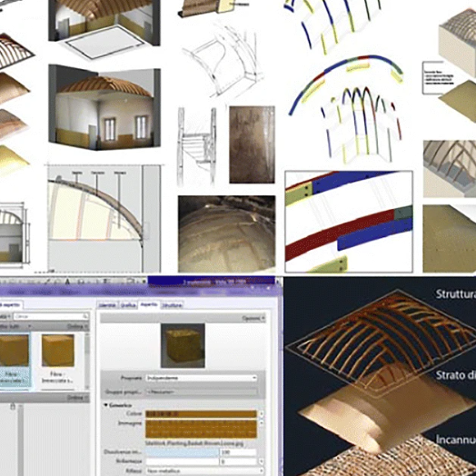This screenshot has height=476, width=476.
Task: Select the second Fibra intrecciata material thumbnail
Action: coord(57,359)
